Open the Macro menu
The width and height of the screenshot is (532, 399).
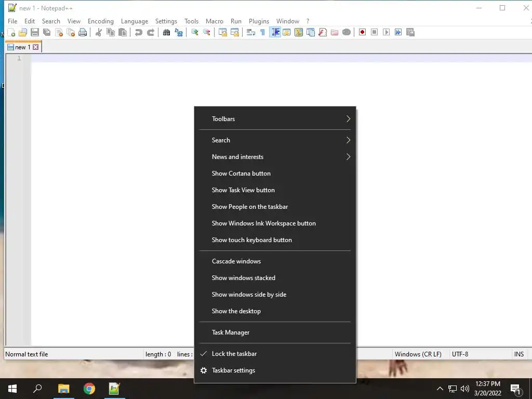pyautogui.click(x=215, y=21)
